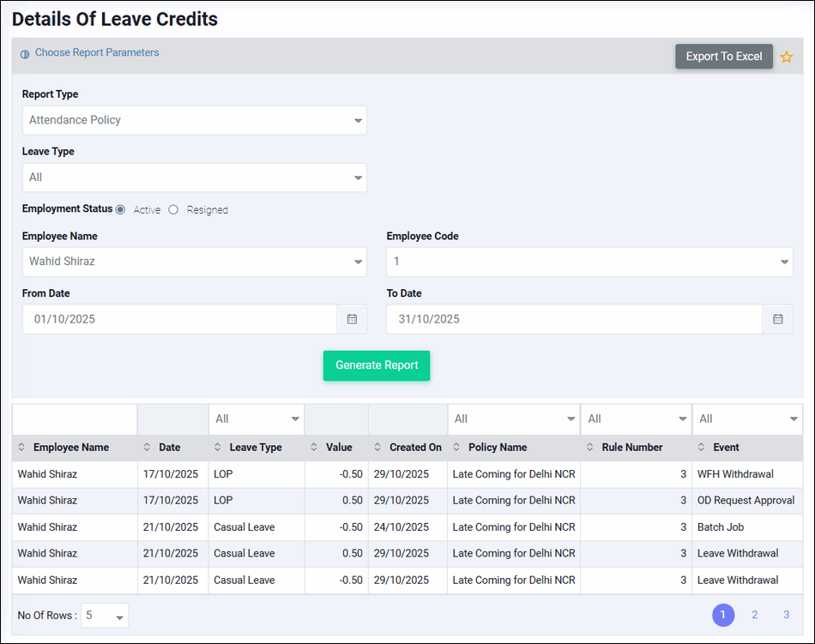815x644 pixels.
Task: Export the report to Excel
Action: (x=723, y=57)
